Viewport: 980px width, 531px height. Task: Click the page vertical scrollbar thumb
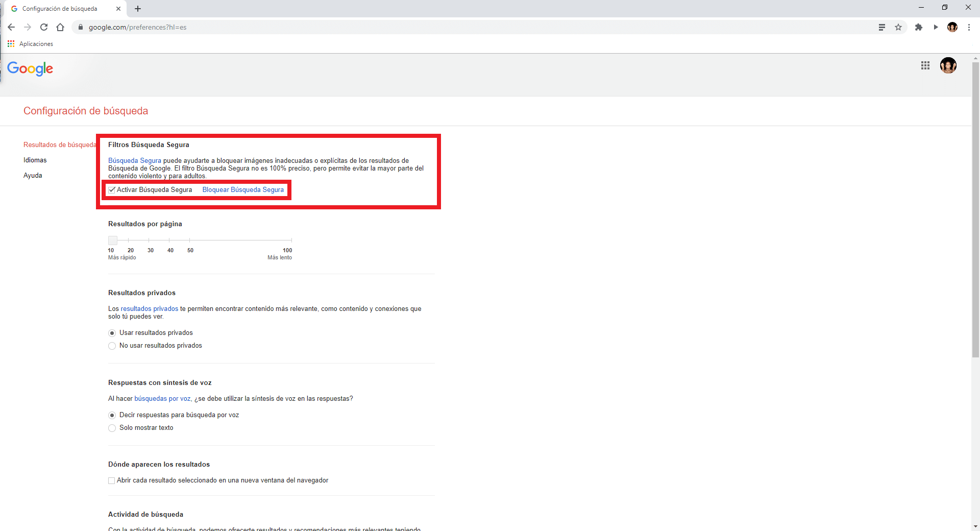[x=975, y=209]
